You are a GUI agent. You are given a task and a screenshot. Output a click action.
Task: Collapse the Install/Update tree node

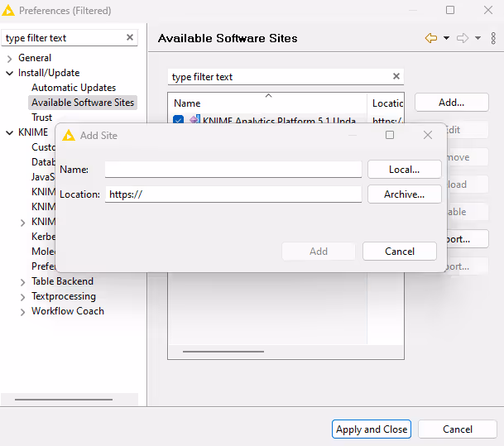point(10,73)
